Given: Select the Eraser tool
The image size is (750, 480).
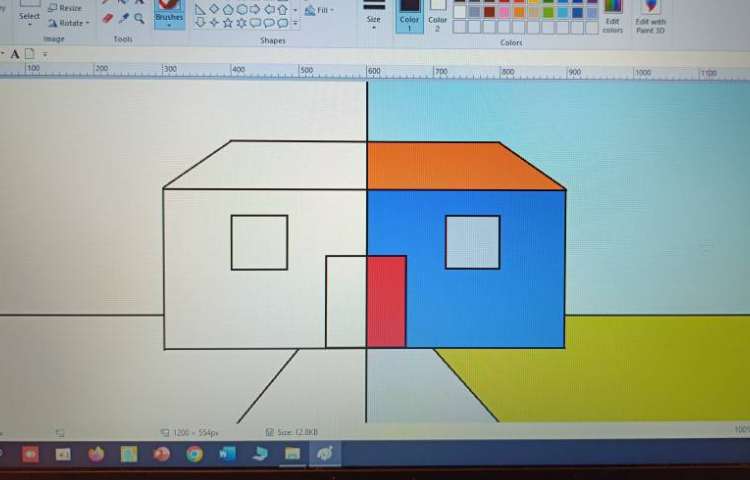Looking at the screenshot, I should pyautogui.click(x=108, y=18).
